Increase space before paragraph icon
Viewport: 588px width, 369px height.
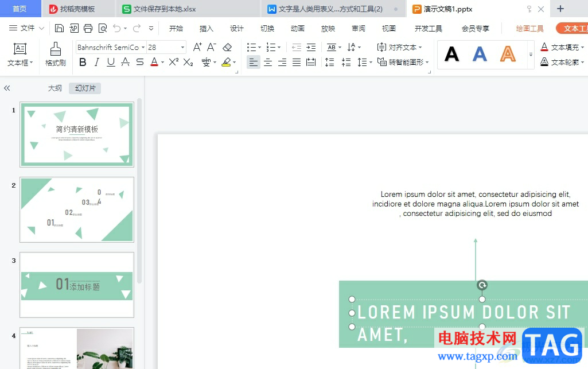pyautogui.click(x=329, y=62)
